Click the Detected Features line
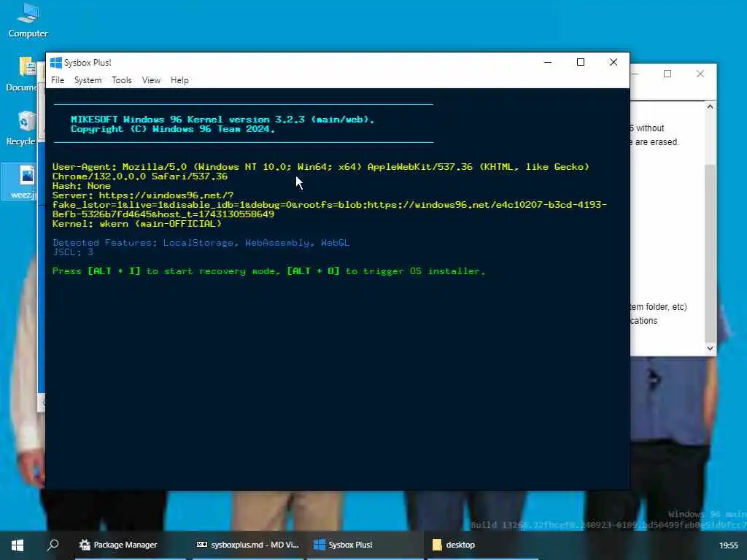The image size is (747, 560). (x=201, y=243)
